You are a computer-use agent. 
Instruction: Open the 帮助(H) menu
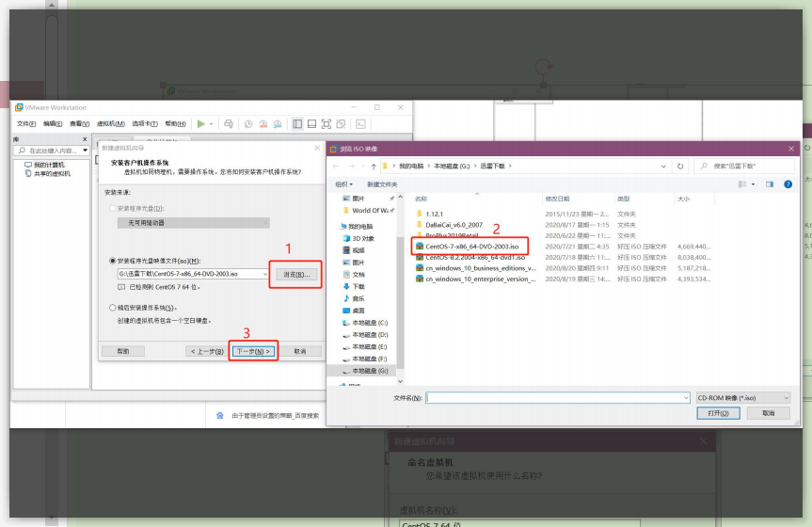click(x=175, y=124)
